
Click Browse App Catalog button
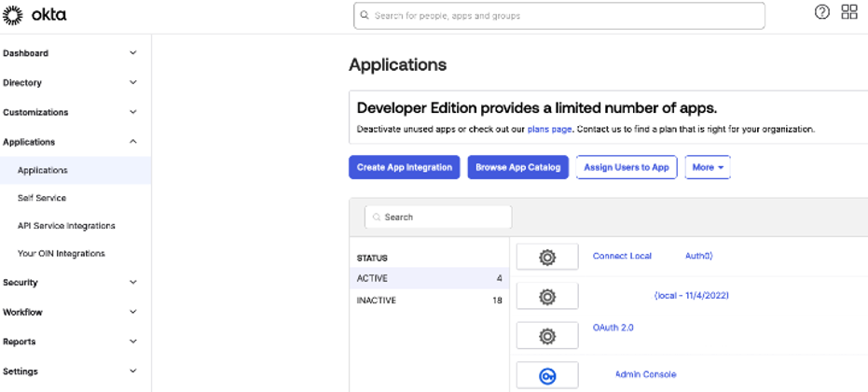[x=517, y=167]
